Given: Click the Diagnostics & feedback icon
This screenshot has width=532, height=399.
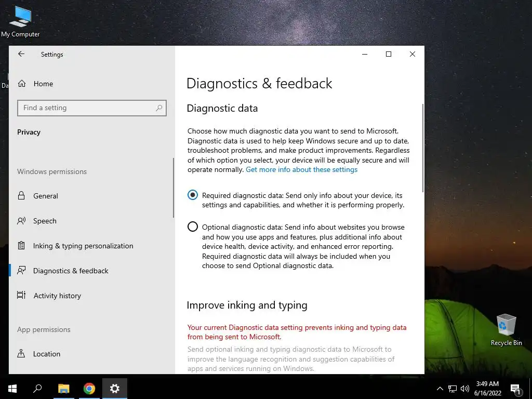Looking at the screenshot, I should [21, 270].
